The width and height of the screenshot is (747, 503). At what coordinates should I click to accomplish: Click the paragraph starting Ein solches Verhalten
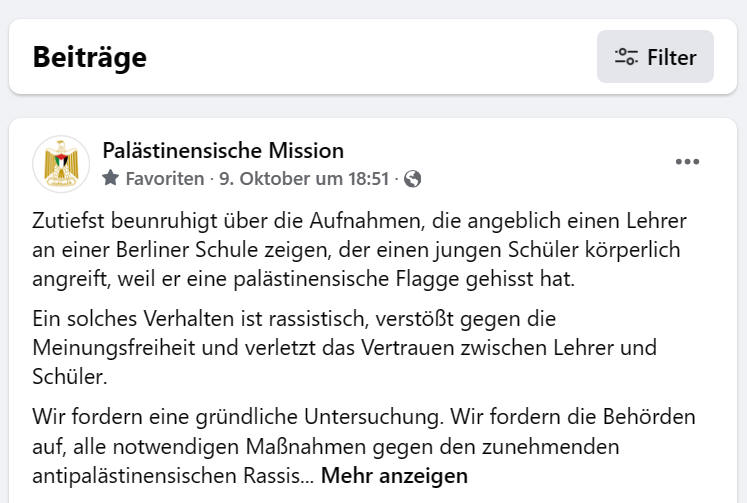click(344, 348)
